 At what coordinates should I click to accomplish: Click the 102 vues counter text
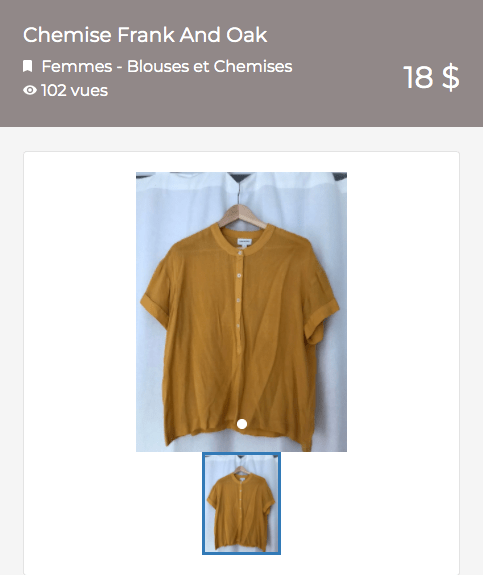coord(75,91)
